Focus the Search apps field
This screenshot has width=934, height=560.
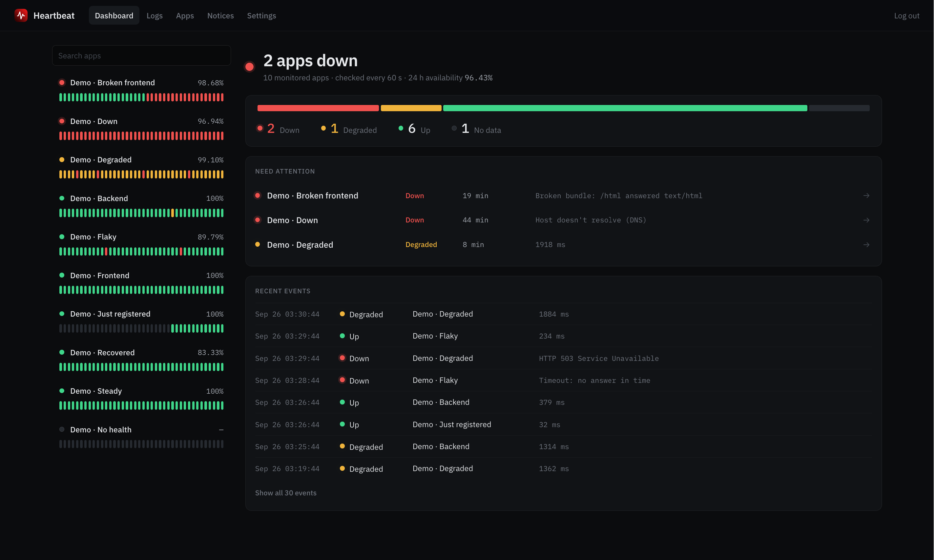point(141,55)
